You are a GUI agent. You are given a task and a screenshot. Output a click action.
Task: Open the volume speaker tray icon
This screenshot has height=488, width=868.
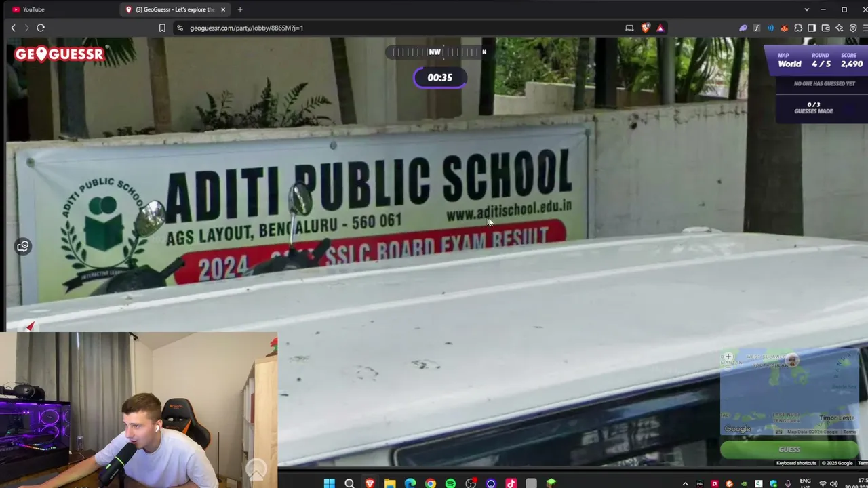click(835, 483)
